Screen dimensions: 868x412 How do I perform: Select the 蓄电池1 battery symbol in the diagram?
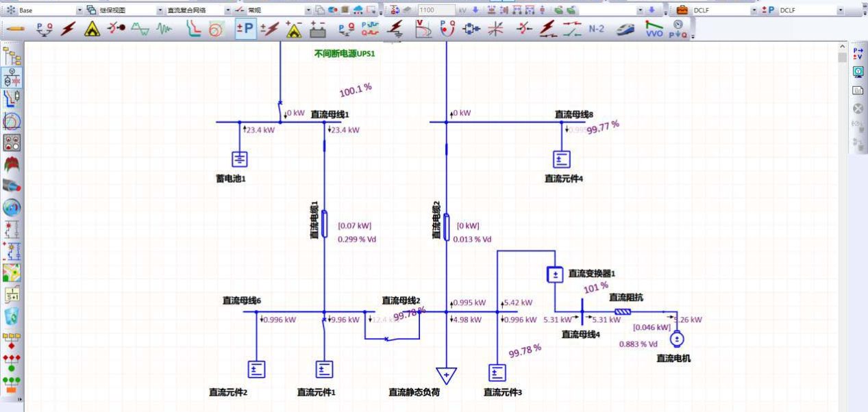239,159
